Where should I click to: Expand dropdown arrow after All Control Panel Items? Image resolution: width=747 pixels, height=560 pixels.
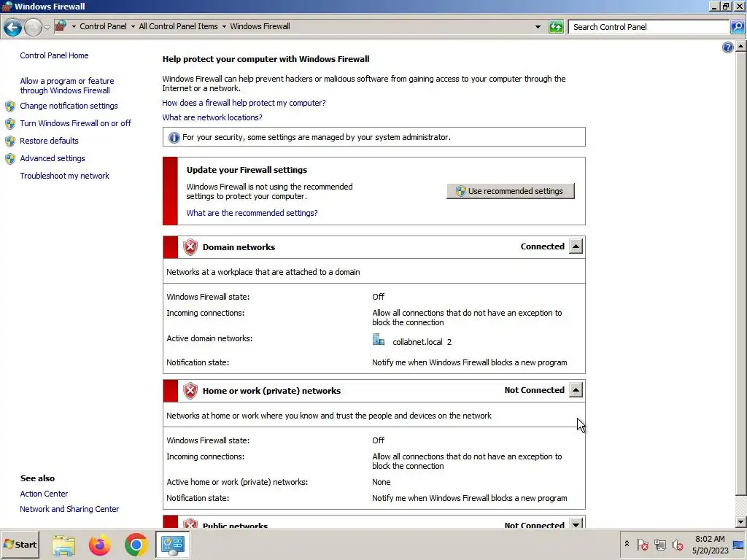pyautogui.click(x=224, y=27)
